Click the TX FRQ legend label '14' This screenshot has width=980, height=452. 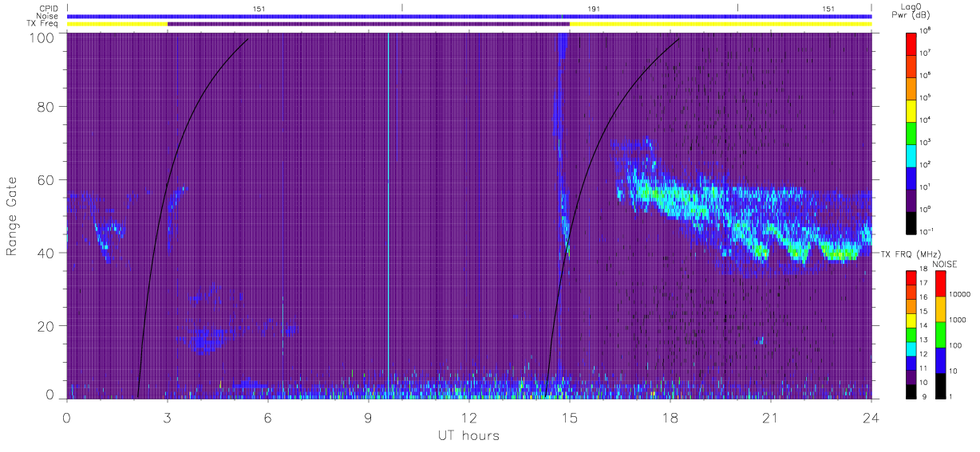click(x=924, y=325)
